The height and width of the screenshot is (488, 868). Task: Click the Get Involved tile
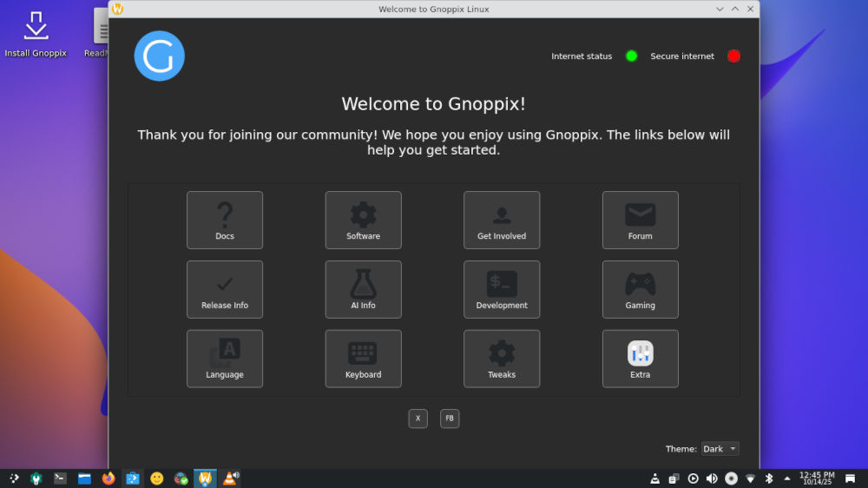click(502, 220)
